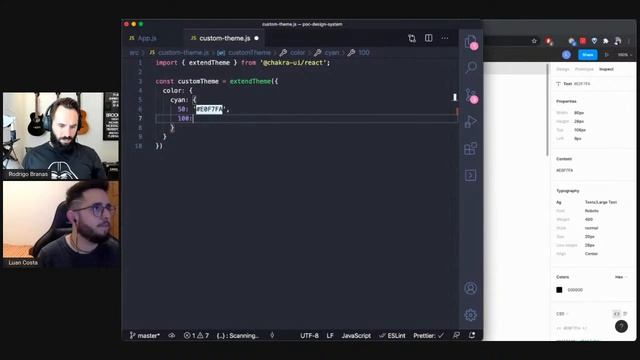Click the Content text value in the Inspect panel
The image size is (640, 360).
(564, 170)
